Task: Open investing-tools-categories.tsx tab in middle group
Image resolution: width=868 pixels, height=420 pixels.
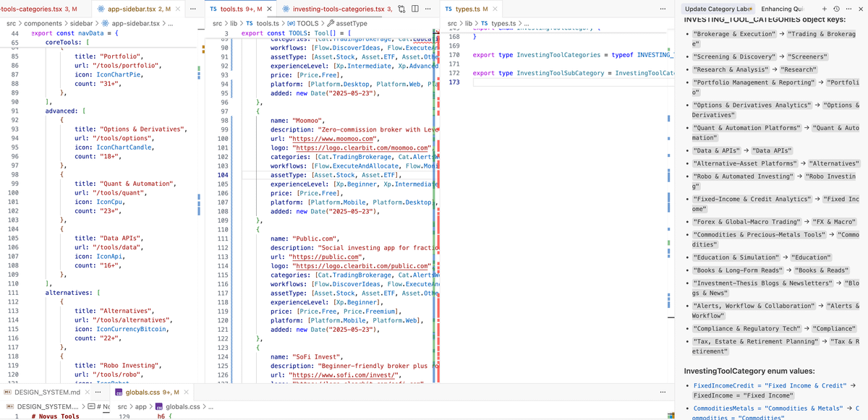Action: coord(336,9)
